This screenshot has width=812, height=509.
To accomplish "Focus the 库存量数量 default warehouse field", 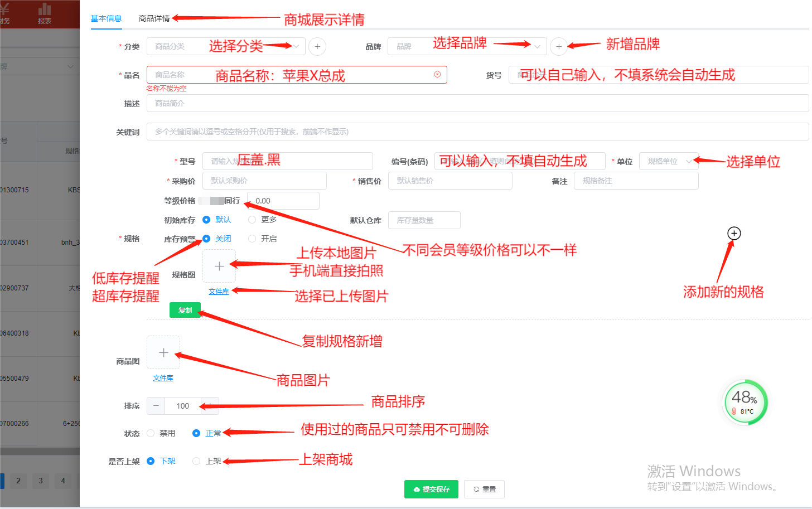I will (x=424, y=220).
